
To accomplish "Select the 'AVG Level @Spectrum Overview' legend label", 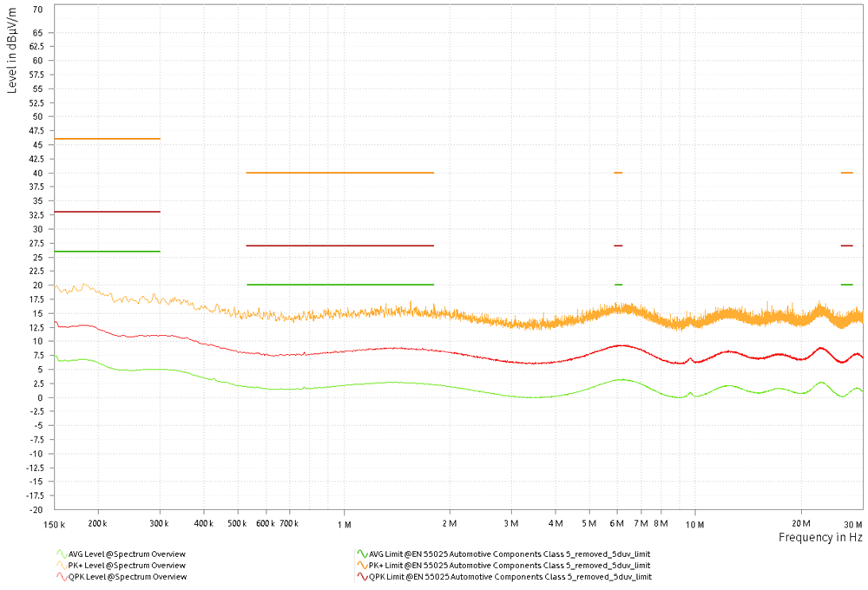I will (x=127, y=554).
